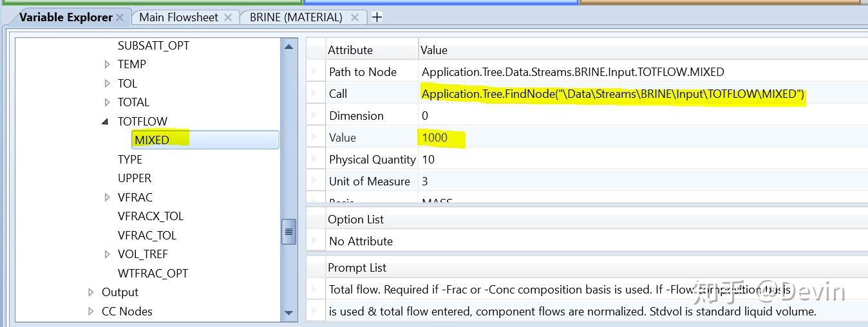Screen dimensions: 868x327
Task: Select the WTFRAC_OPT tree item
Action: [153, 274]
